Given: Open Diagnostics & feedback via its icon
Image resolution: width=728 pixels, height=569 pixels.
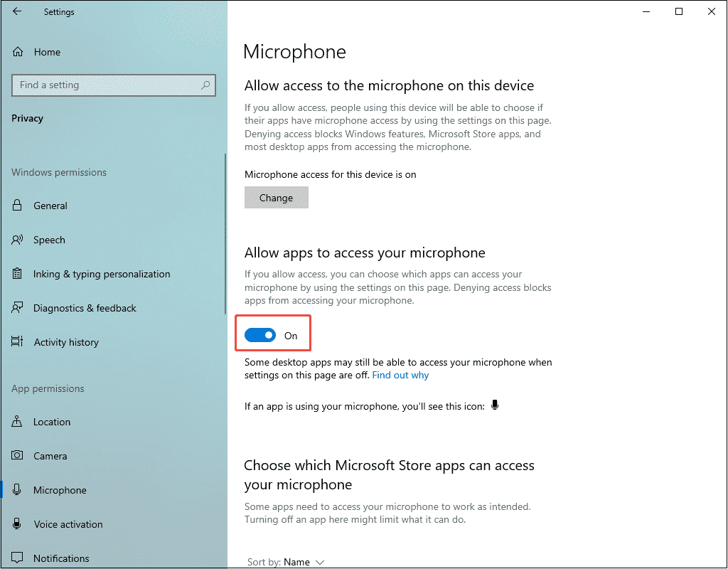Looking at the screenshot, I should coord(16,308).
